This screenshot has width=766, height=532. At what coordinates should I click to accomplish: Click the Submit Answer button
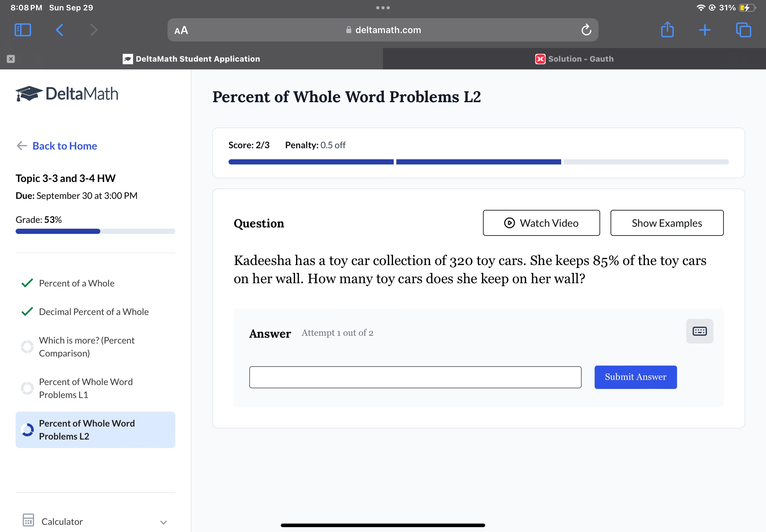point(636,377)
